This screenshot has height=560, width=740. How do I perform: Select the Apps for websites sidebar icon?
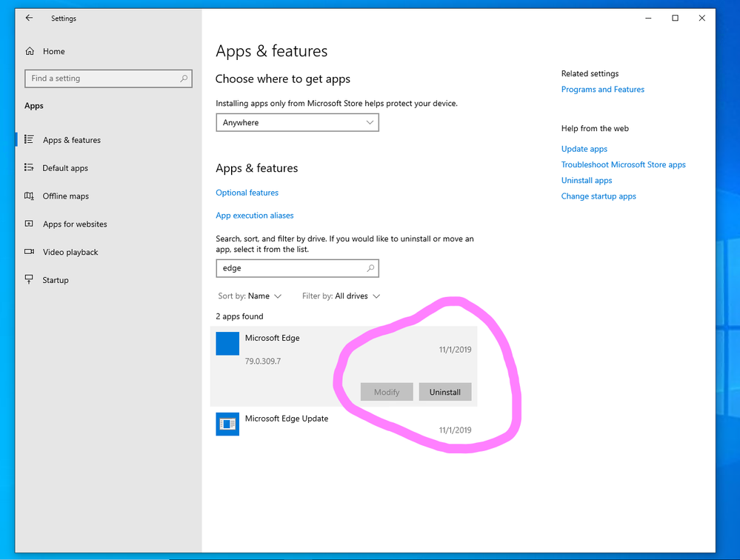click(30, 224)
